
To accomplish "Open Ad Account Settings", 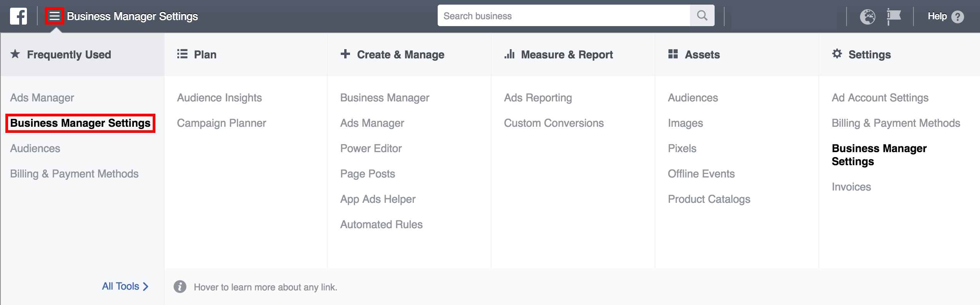I will coord(880,98).
